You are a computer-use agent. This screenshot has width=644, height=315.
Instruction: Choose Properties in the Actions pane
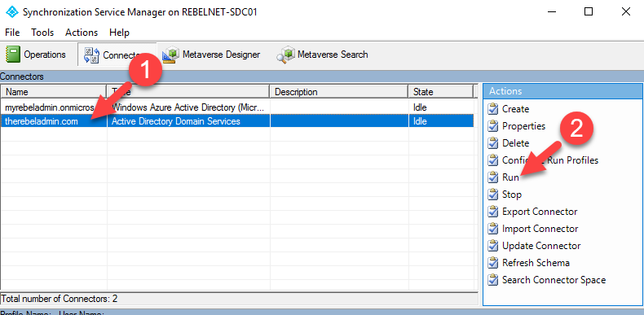(523, 126)
